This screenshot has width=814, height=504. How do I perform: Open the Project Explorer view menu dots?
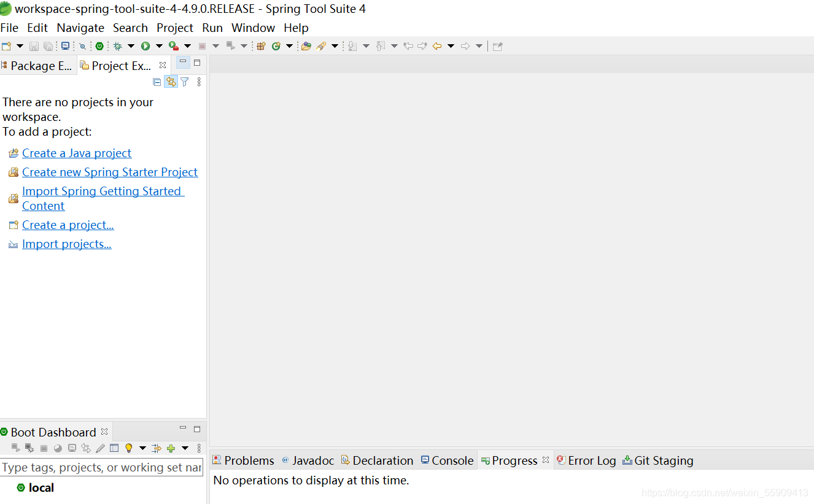click(199, 82)
